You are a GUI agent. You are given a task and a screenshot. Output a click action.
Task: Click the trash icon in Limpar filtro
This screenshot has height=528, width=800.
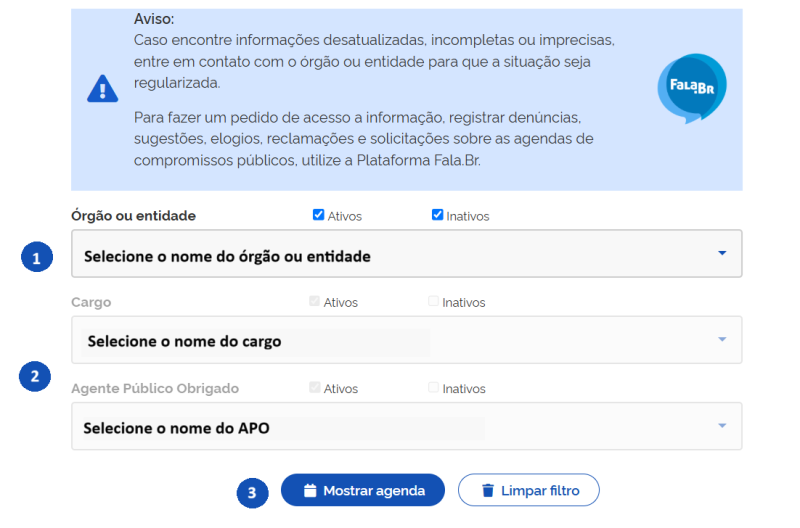click(x=488, y=491)
